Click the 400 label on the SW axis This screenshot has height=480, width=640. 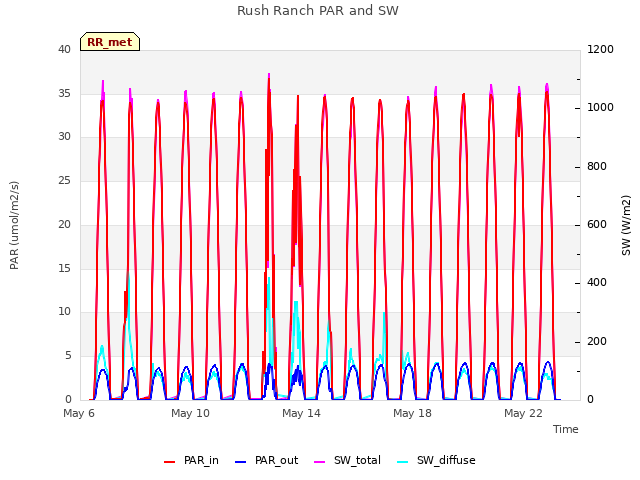(x=597, y=282)
